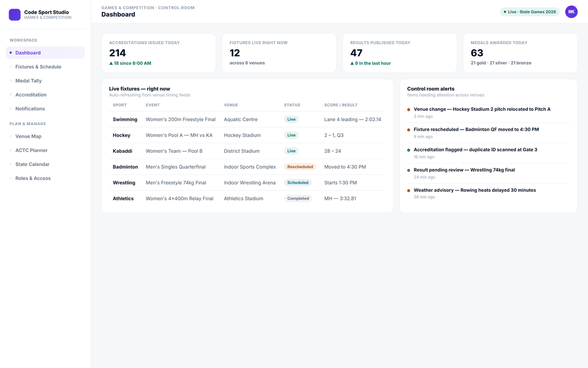Image resolution: width=588 pixels, height=368 pixels.
Task: Click the Live · State Games 2026 badge
Action: pos(530,12)
